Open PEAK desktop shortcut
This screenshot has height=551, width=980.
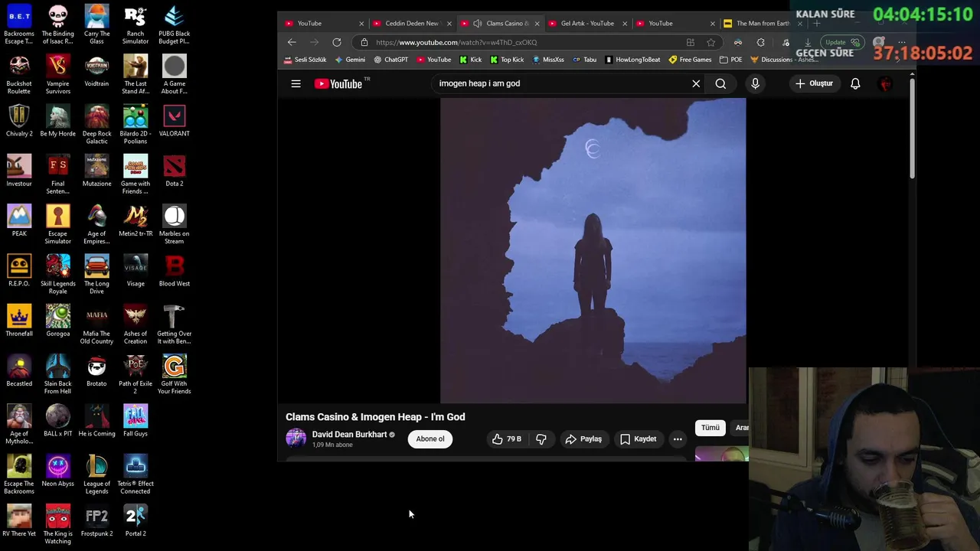tap(19, 220)
